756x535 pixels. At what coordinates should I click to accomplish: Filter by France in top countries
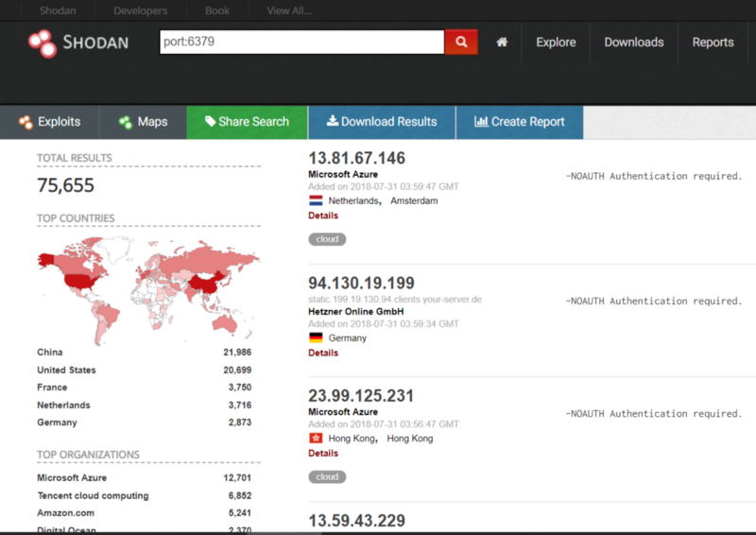click(52, 388)
